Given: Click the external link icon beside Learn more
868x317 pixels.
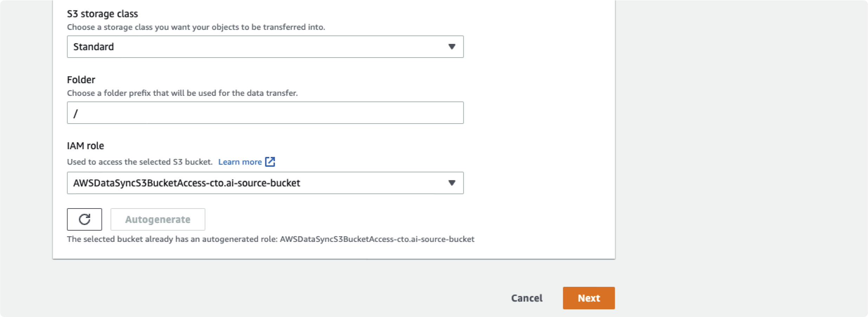Looking at the screenshot, I should pyautogui.click(x=270, y=161).
